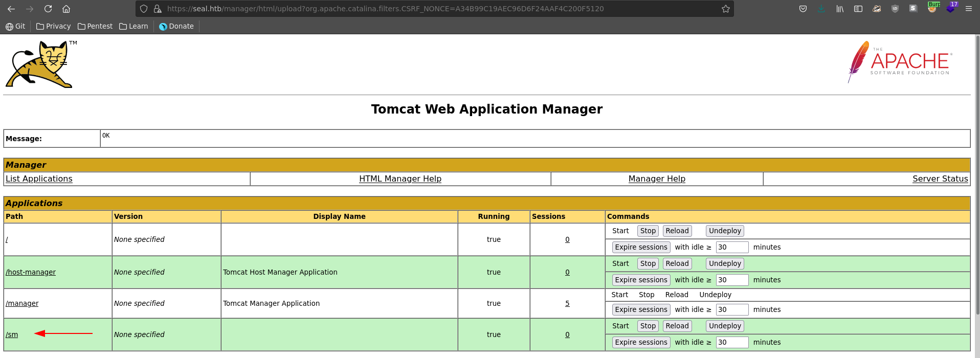This screenshot has height=358, width=980.
Task: Click the browser reload page icon
Action: tap(48, 9)
